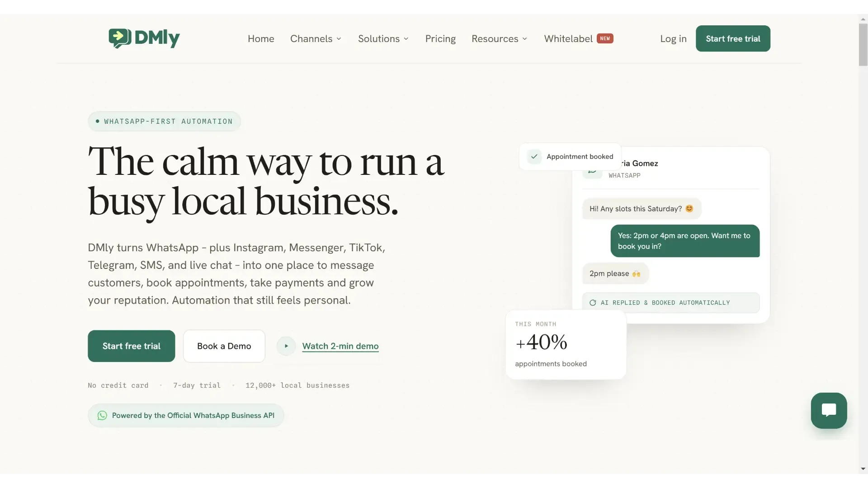Screen dimensions: 868x488
Task: Click 'Appointment booked' notification text
Action: click(580, 156)
